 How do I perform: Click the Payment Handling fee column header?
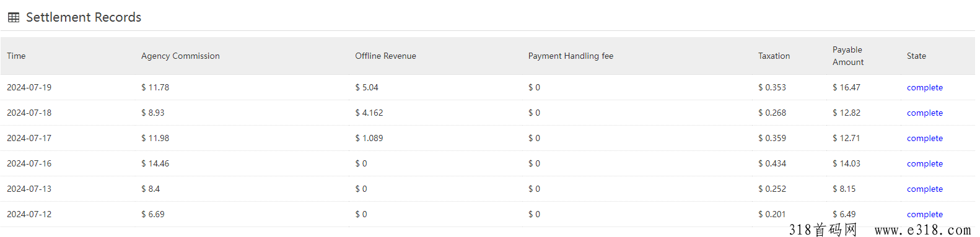click(571, 56)
